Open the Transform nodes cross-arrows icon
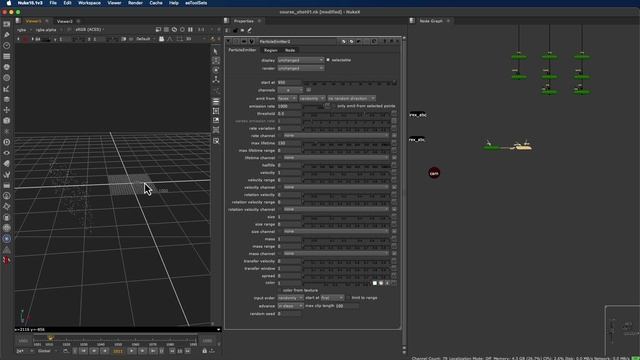640x360 pixels. [7, 110]
